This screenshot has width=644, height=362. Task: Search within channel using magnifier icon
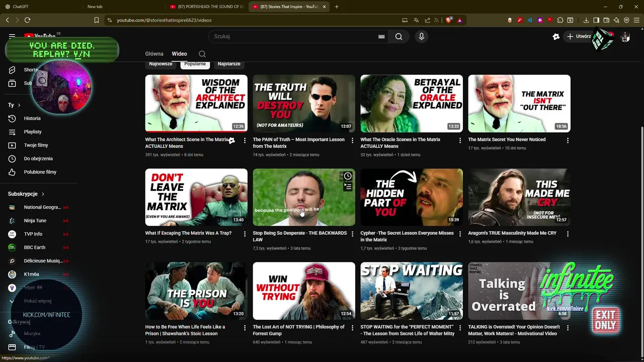tap(202, 54)
